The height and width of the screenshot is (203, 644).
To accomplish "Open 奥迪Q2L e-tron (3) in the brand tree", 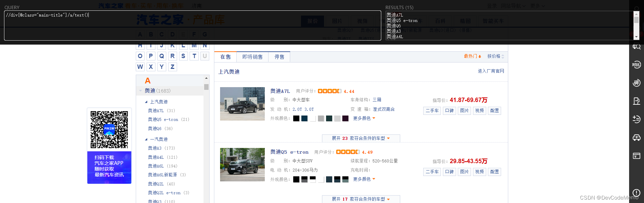I will pos(169,193).
